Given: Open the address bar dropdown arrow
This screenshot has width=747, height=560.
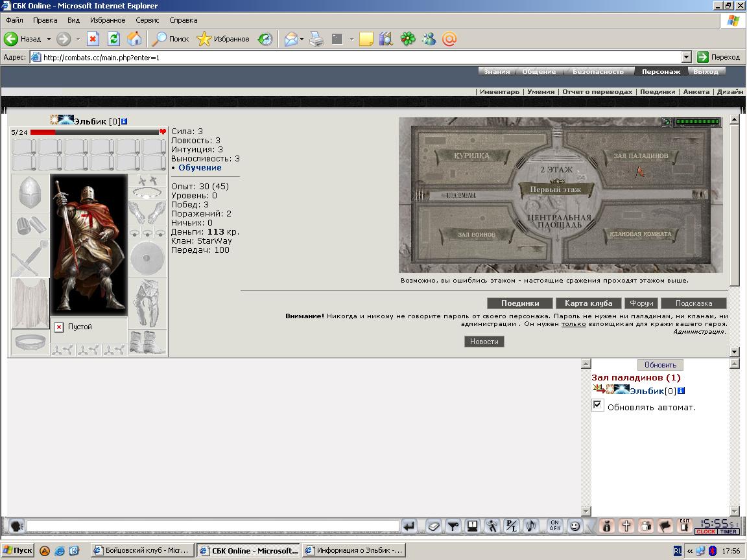Looking at the screenshot, I should [686, 57].
